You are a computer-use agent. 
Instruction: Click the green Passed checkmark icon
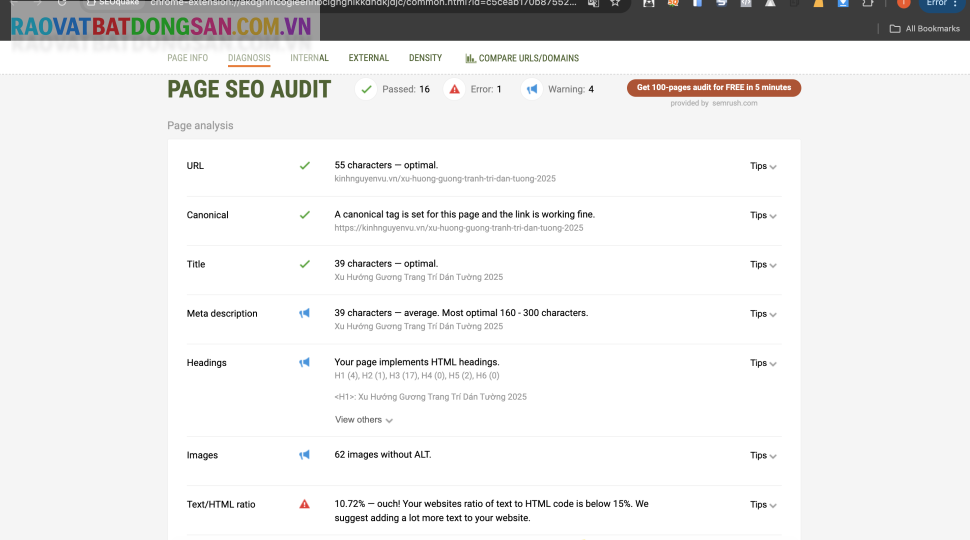(367, 89)
